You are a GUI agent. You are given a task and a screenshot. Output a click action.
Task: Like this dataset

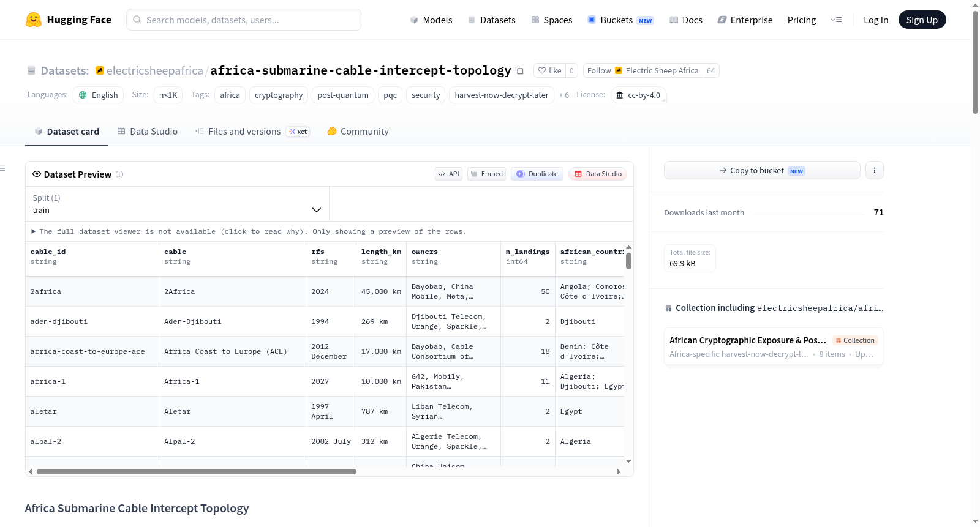(549, 70)
